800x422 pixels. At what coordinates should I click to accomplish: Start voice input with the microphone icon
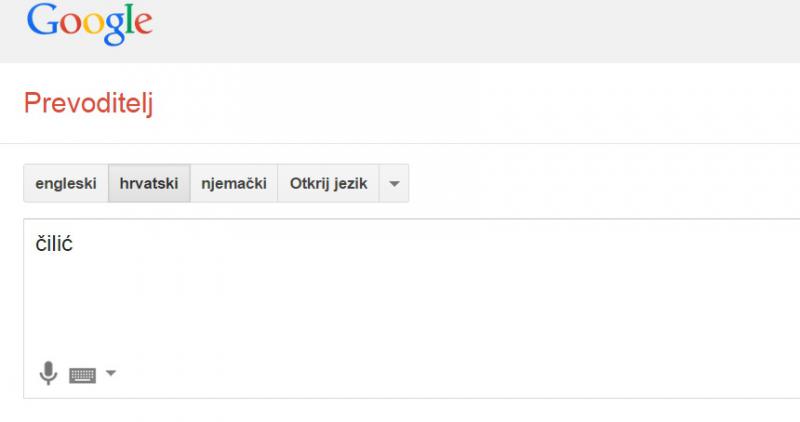click(x=47, y=374)
